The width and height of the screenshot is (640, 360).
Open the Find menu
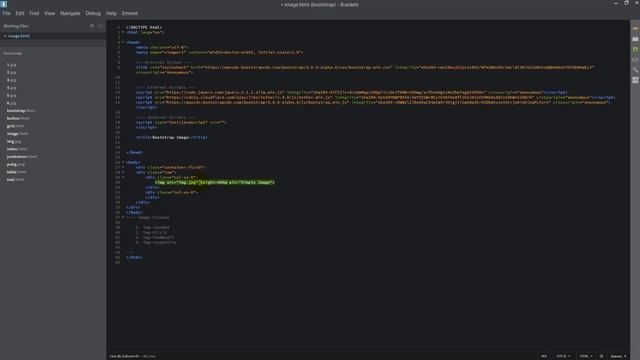(34, 13)
